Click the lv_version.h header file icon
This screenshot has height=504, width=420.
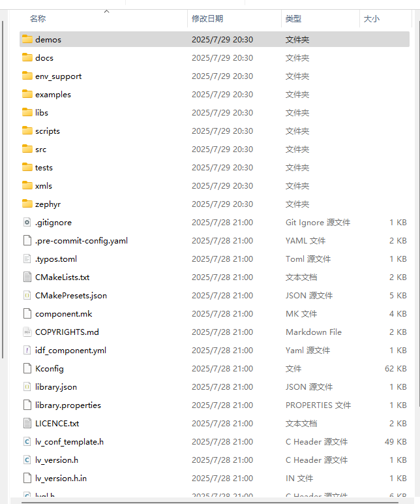tap(27, 460)
